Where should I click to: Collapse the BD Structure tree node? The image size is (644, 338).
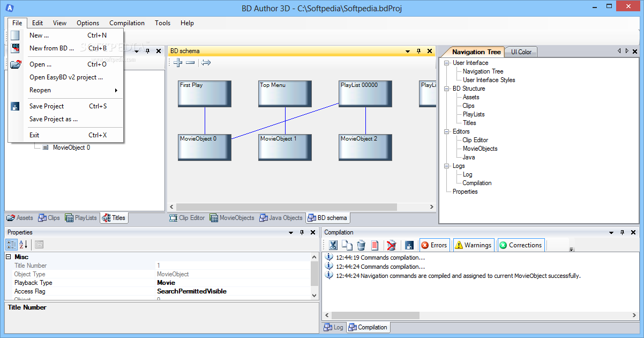click(446, 89)
